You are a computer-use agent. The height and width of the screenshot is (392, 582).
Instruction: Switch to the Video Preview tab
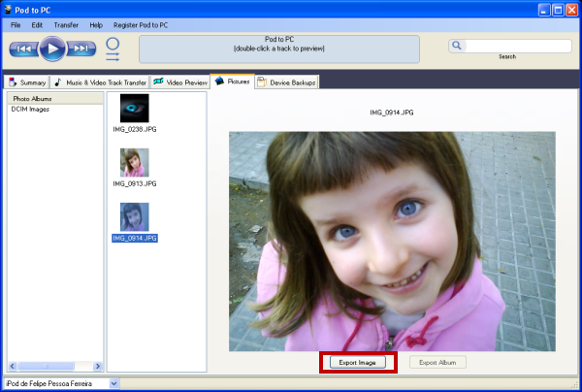180,83
